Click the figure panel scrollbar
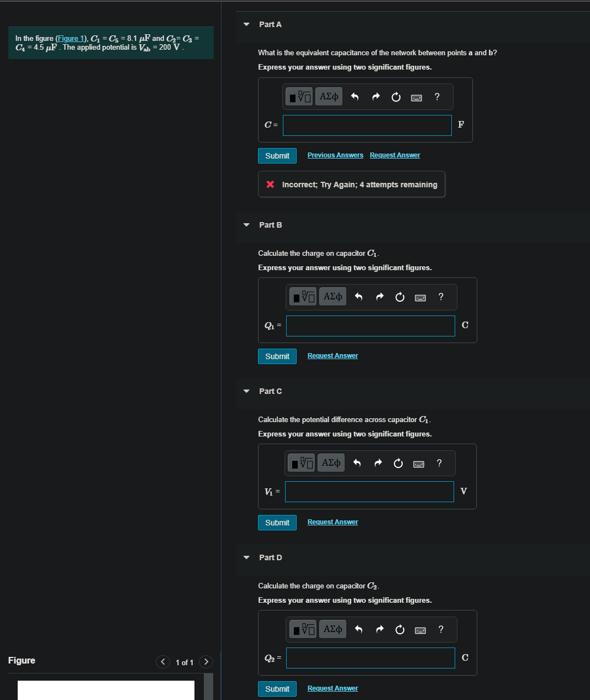 209,686
